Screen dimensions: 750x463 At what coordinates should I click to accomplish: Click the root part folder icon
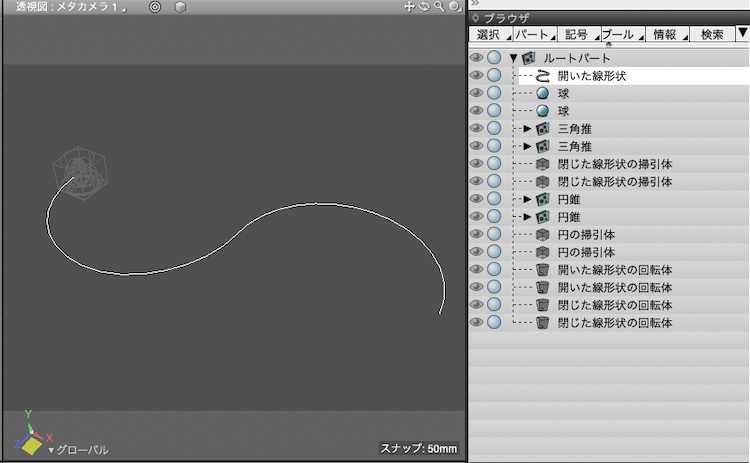coord(529,58)
